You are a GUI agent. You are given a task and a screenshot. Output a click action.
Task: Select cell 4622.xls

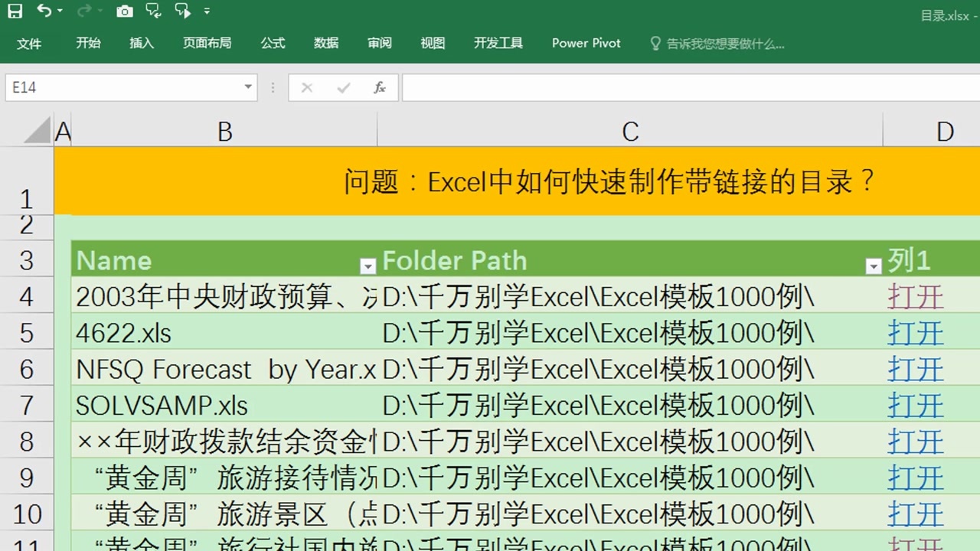pyautogui.click(x=224, y=333)
